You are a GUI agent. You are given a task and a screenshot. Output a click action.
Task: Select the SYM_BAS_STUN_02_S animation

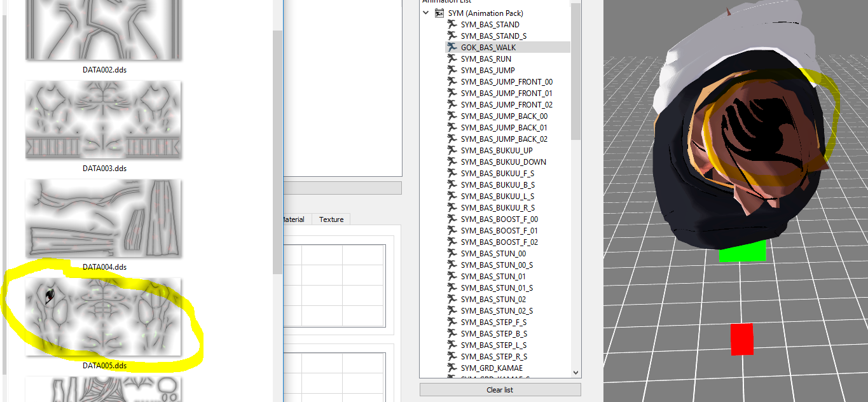[497, 310]
